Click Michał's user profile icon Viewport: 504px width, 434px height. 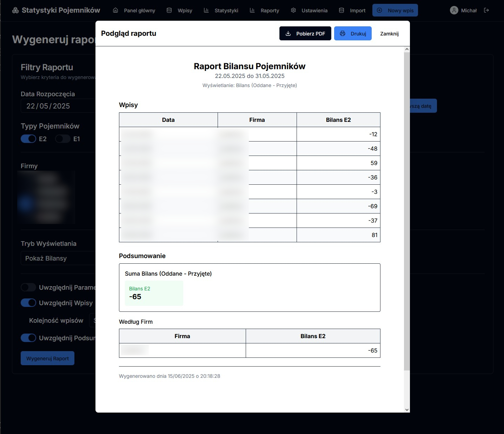454,10
